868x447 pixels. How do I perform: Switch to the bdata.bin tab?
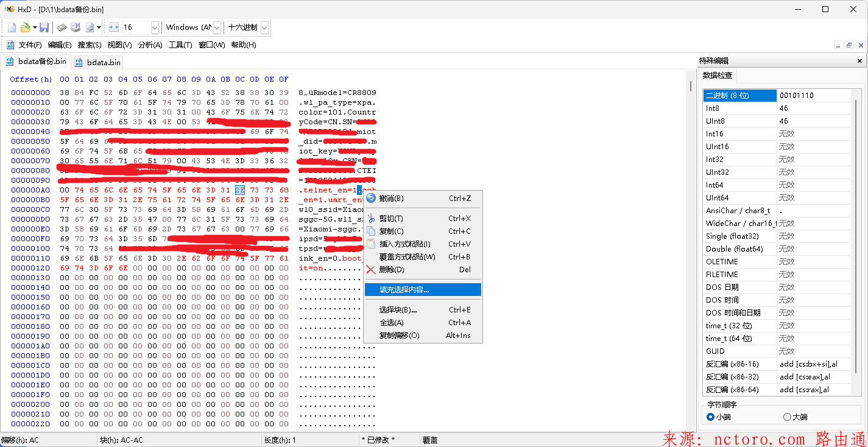[104, 62]
